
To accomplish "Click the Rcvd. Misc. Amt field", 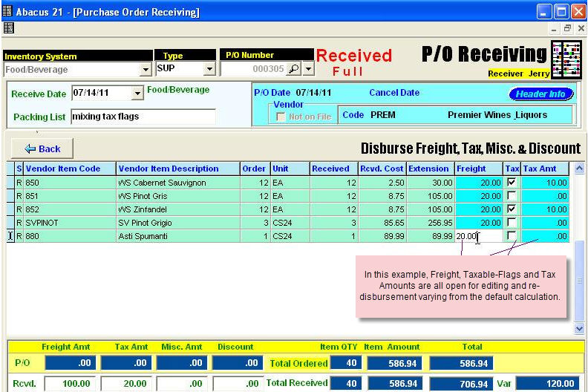I will click(x=181, y=383).
